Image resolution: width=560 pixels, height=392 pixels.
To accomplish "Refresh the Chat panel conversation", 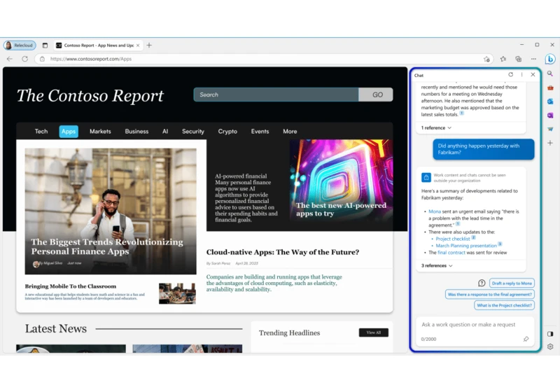I will [x=511, y=75].
